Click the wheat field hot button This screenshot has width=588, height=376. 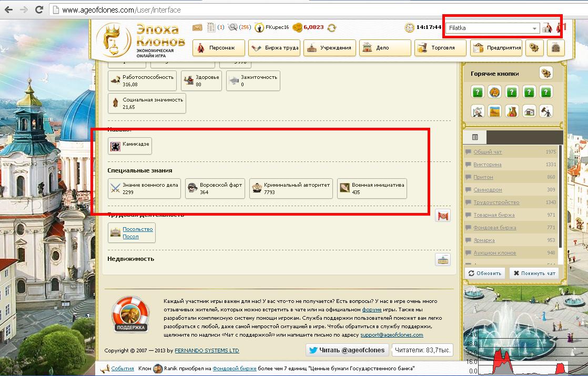[494, 111]
